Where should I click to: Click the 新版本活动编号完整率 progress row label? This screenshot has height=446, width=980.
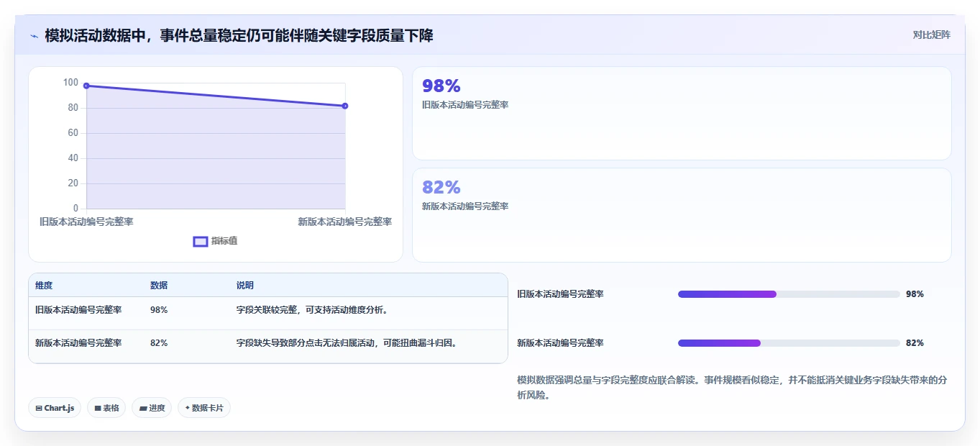pos(560,343)
